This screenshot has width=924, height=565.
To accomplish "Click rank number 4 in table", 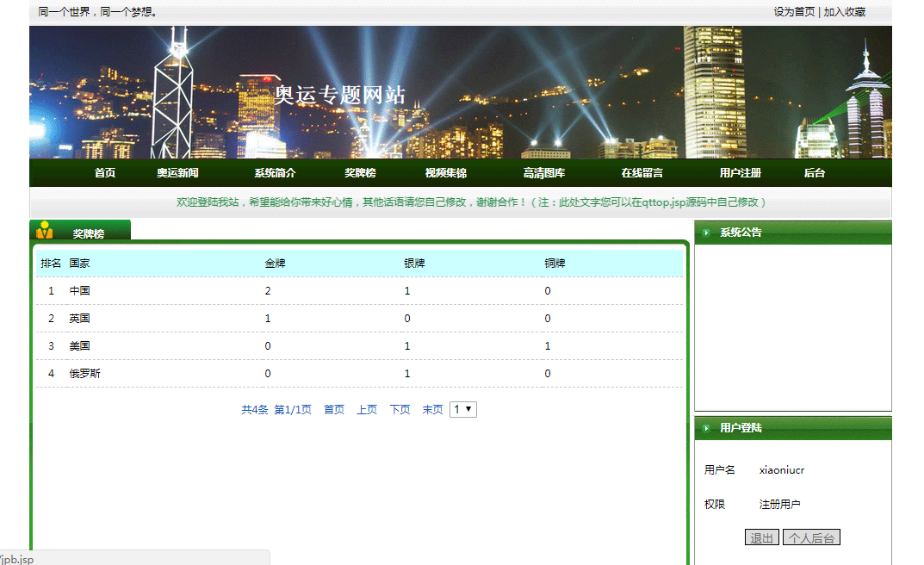I will pyautogui.click(x=52, y=374).
